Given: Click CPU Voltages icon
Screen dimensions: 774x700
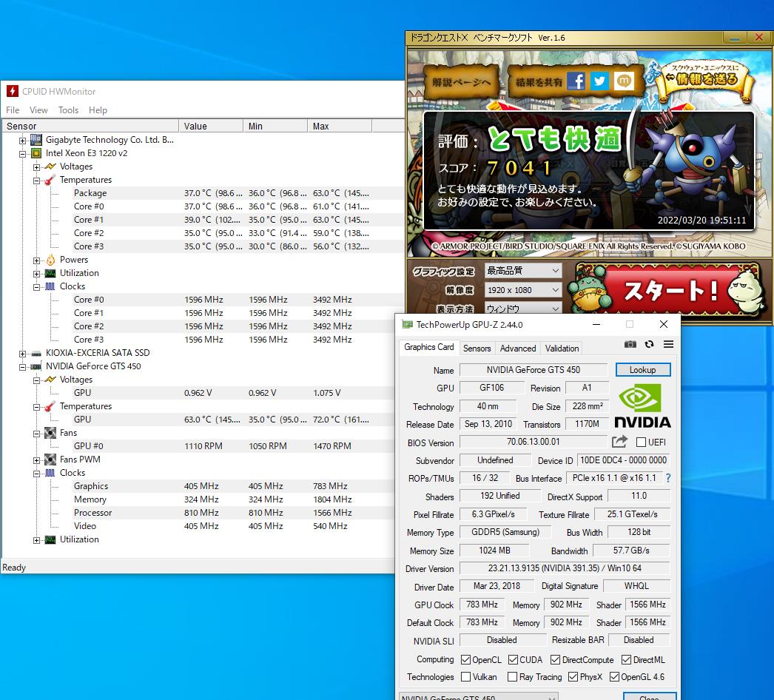Looking at the screenshot, I should 50,166.
